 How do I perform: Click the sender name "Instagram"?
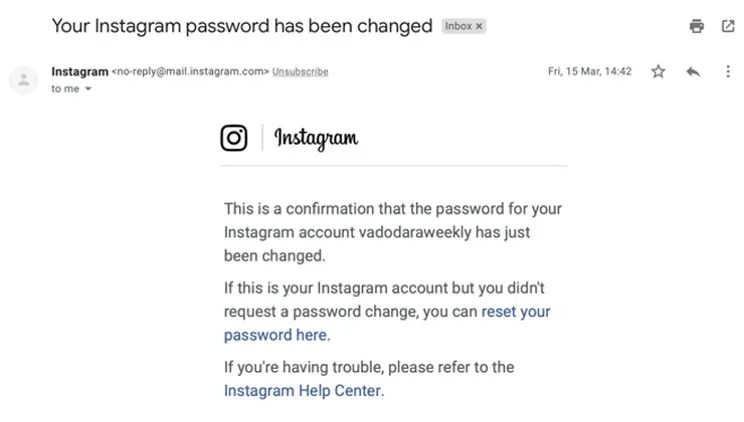tap(79, 72)
